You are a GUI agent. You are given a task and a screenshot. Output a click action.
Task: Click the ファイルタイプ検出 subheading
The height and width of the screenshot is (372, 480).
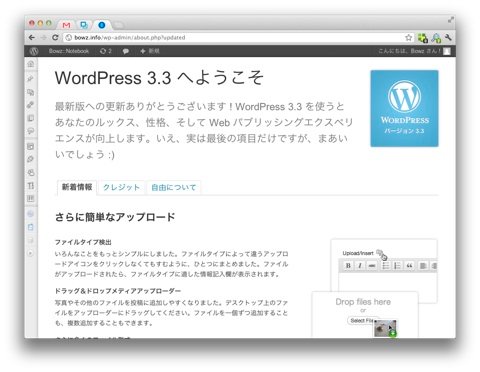[x=83, y=242]
